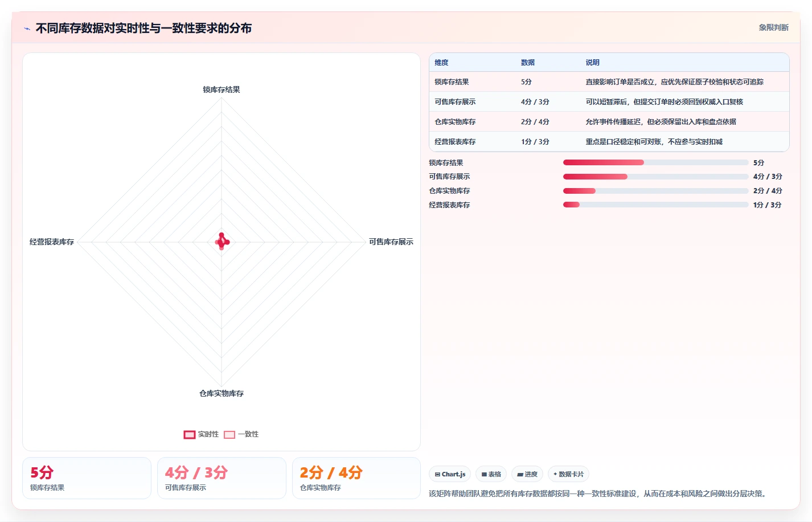This screenshot has width=812, height=522.
Task: Click description starting 可以短暂滞后
Action: pyautogui.click(x=665, y=102)
